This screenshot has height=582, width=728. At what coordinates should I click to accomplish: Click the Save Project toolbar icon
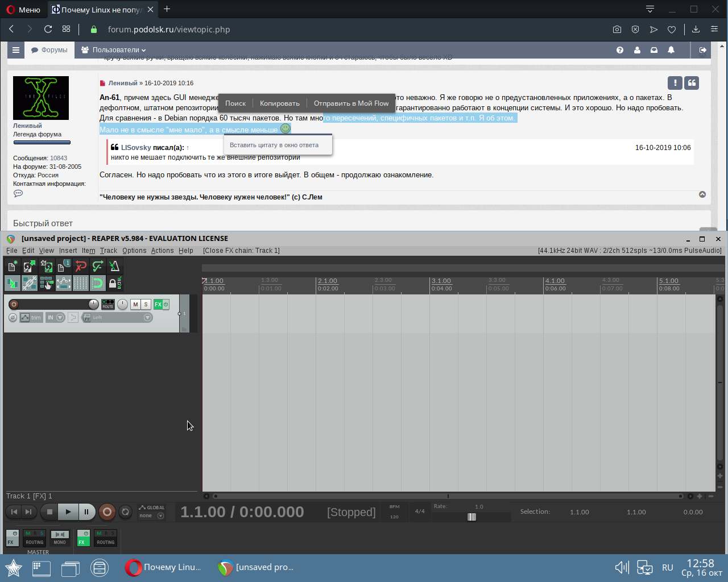click(x=47, y=266)
